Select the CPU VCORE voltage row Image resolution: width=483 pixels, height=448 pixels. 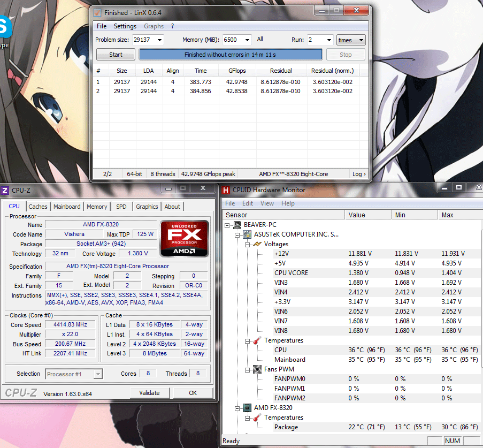click(377, 273)
